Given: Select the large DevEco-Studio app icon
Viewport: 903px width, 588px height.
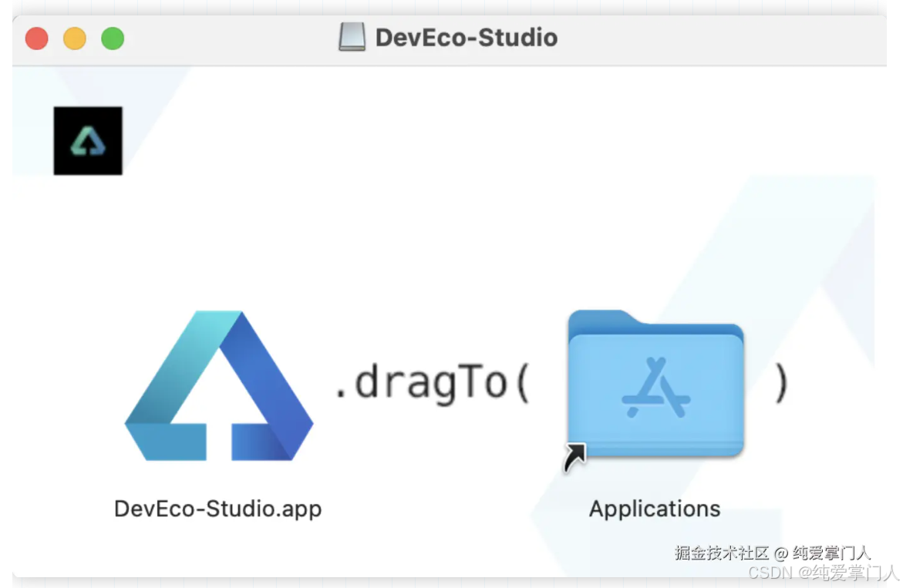Looking at the screenshot, I should (x=219, y=385).
